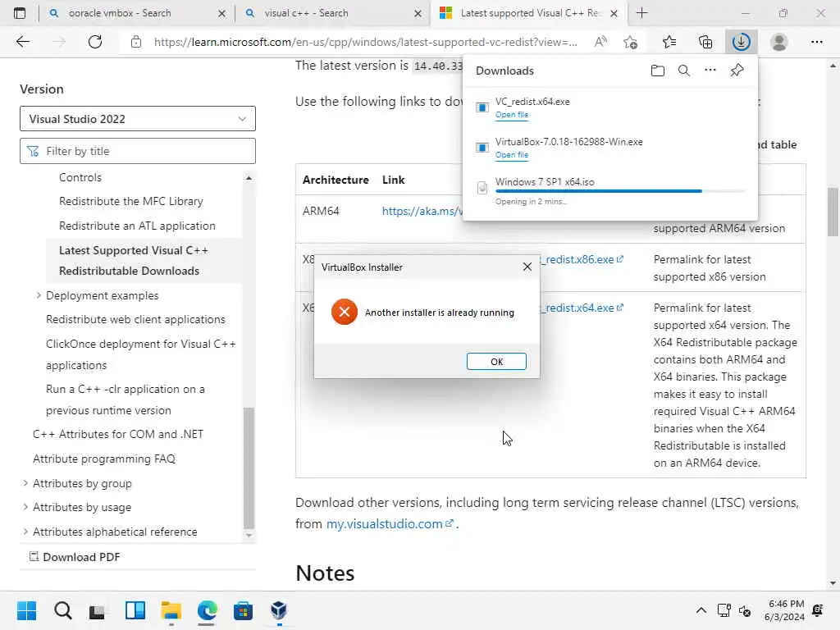This screenshot has height=630, width=840.
Task: Open more options in Downloads panel
Action: coord(710,71)
